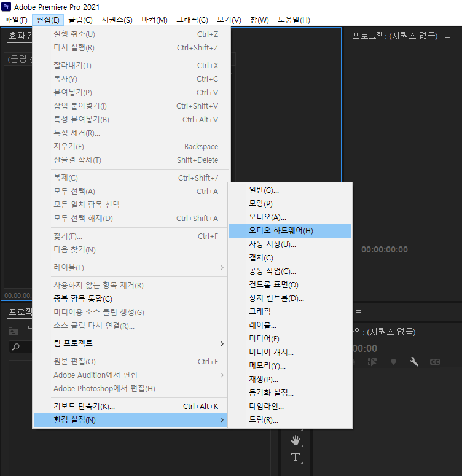Choose 오디오(A)... preferences
The width and height of the screenshot is (462, 476).
(x=290, y=217)
